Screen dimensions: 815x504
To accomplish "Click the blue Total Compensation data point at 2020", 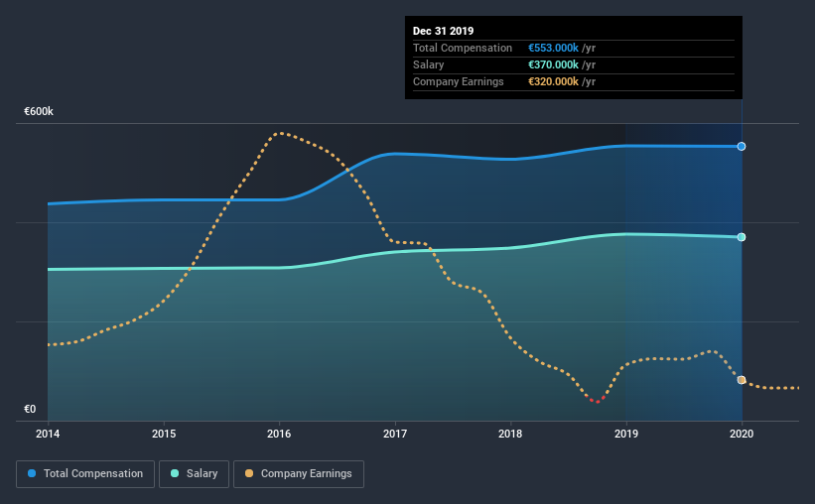I will (742, 147).
